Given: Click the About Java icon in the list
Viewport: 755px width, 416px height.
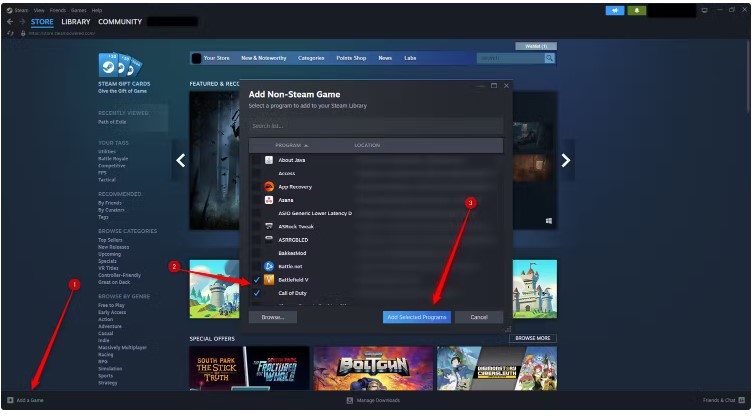Looking at the screenshot, I should point(269,160).
